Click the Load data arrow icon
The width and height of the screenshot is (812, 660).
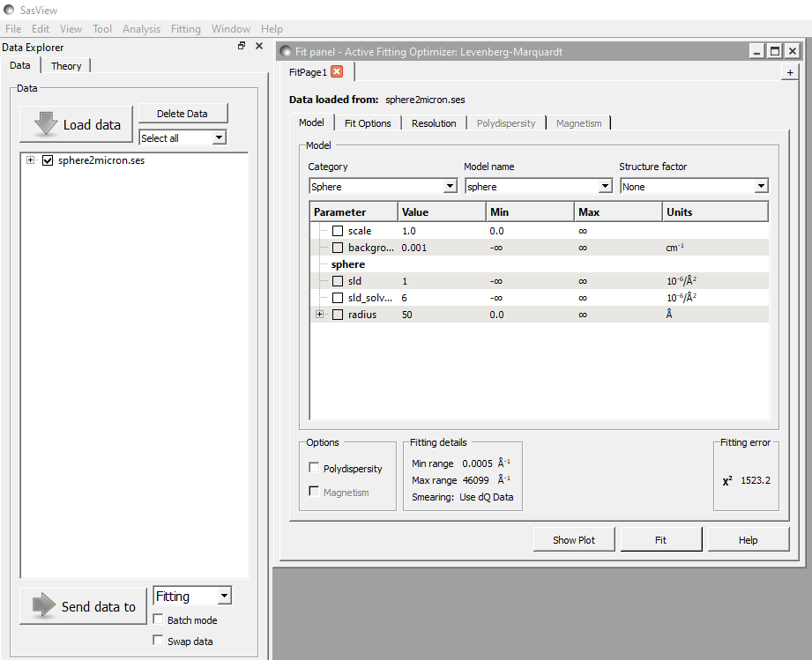coord(45,122)
